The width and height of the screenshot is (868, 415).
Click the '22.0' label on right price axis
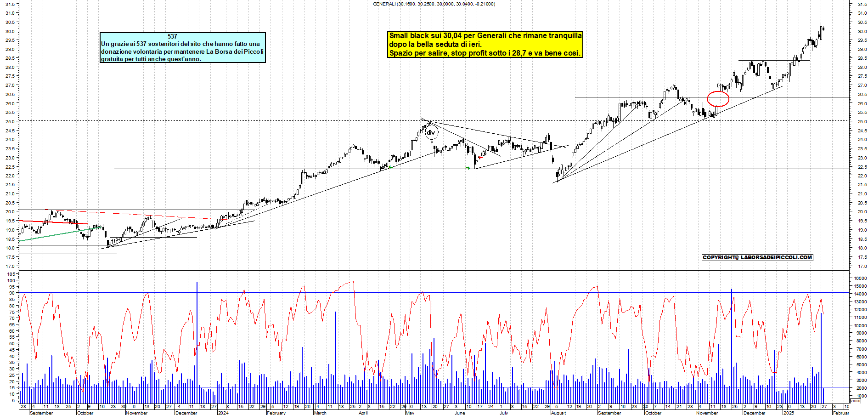point(862,176)
